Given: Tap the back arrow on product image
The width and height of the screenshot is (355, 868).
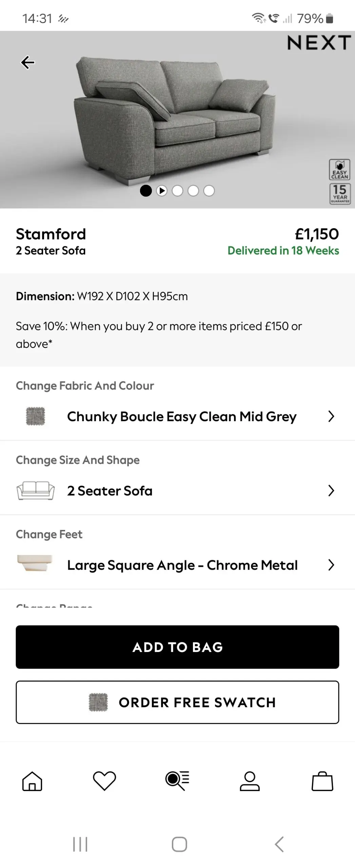Looking at the screenshot, I should [x=28, y=62].
